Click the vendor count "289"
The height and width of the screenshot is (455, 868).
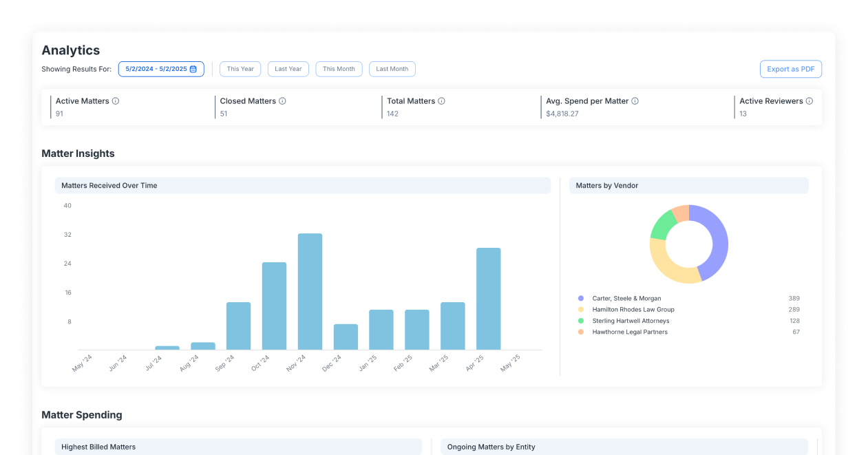pyautogui.click(x=794, y=310)
